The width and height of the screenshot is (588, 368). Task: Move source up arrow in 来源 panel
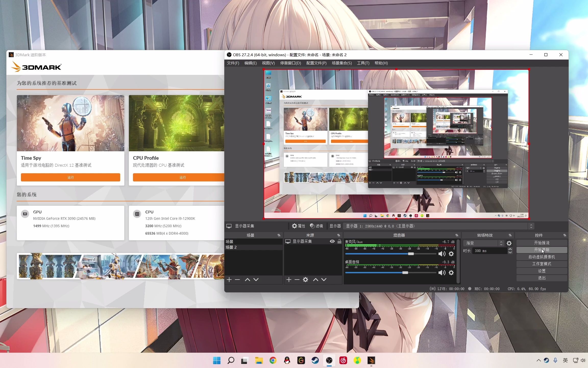pos(315,280)
